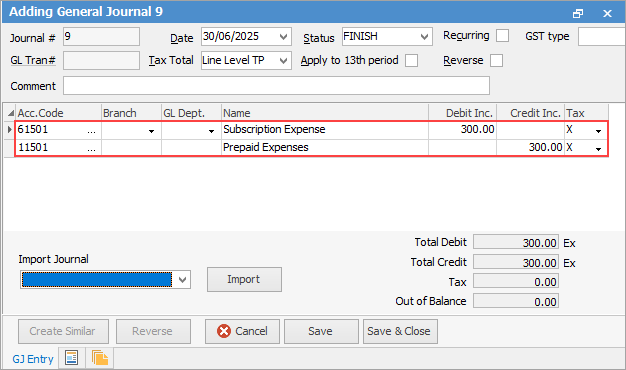The image size is (626, 370).
Task: Expand Branch dropdown on Subscription Expense row
Action: point(151,131)
